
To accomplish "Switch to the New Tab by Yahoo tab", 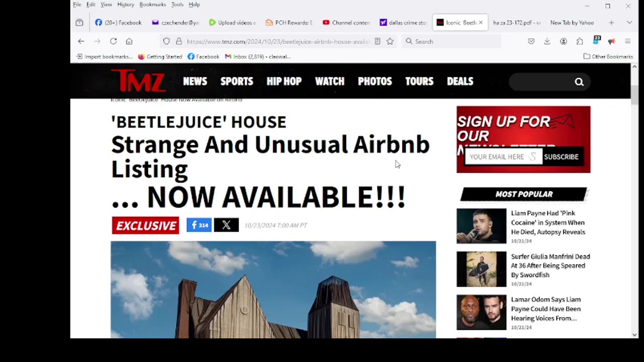I will (x=572, y=23).
